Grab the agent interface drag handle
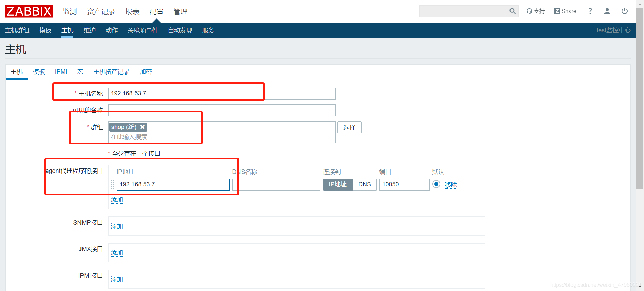 [x=112, y=184]
